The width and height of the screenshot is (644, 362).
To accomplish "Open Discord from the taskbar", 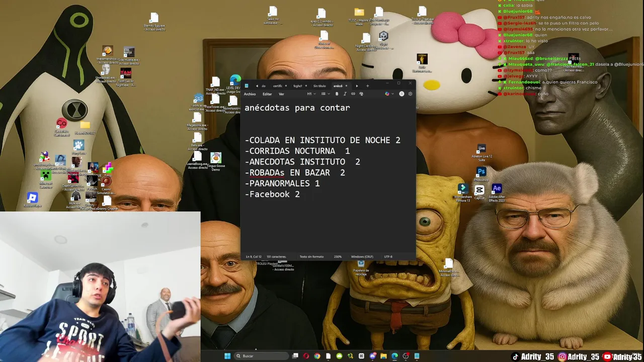I will click(x=373, y=356).
